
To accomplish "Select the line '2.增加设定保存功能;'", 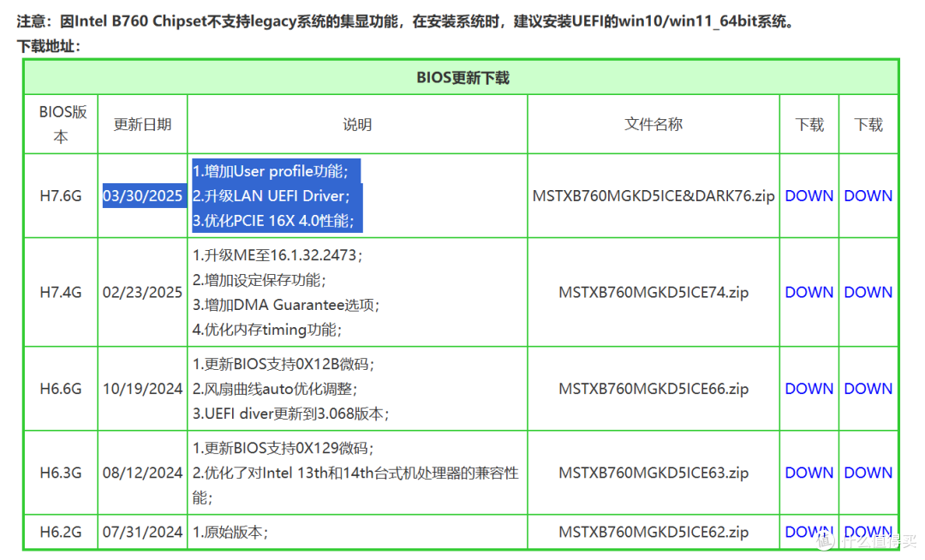I will (259, 280).
